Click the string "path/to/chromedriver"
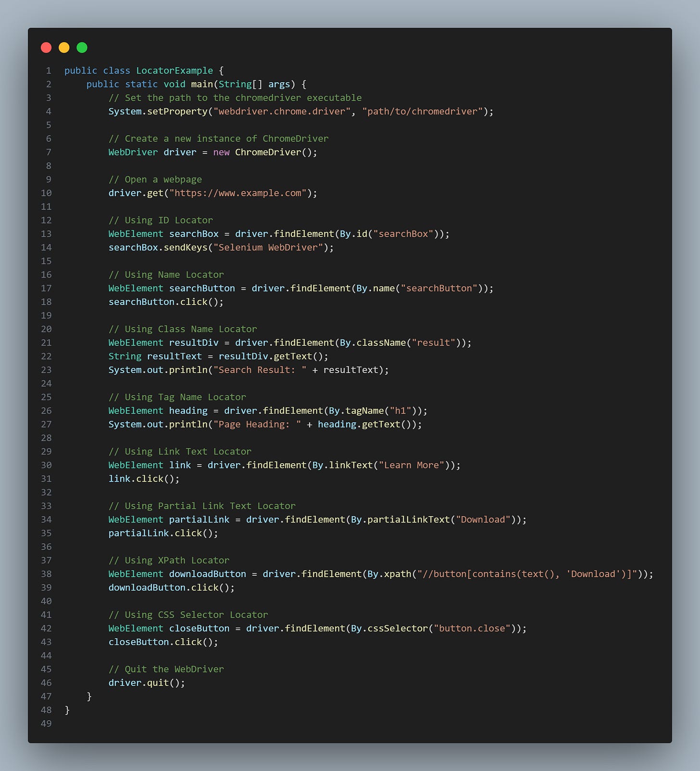The width and height of the screenshot is (700, 771). 423,112
